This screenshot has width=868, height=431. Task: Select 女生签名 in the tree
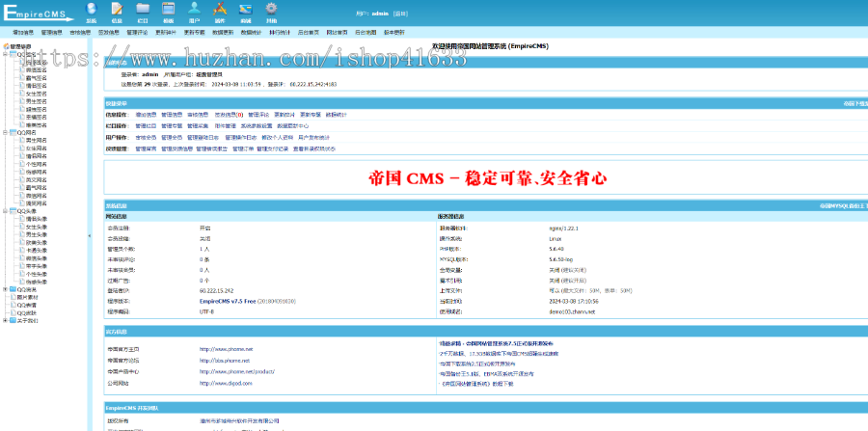point(37,94)
